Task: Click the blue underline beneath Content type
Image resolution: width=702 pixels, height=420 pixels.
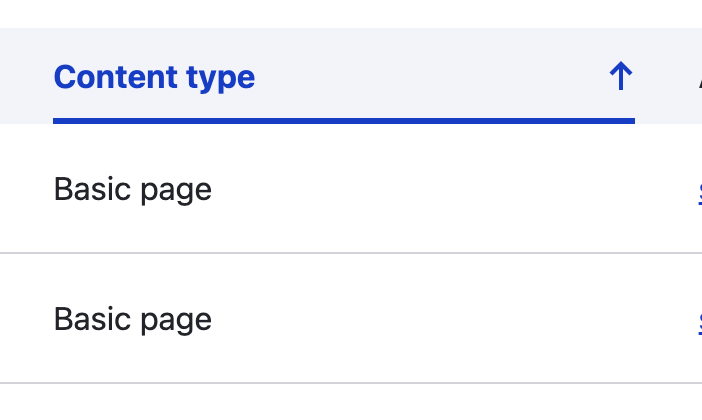Action: [344, 121]
